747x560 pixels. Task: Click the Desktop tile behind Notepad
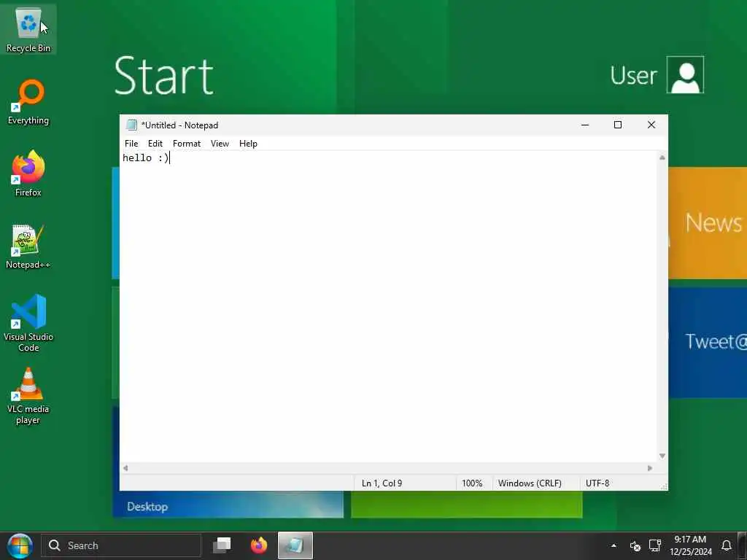[x=228, y=505]
